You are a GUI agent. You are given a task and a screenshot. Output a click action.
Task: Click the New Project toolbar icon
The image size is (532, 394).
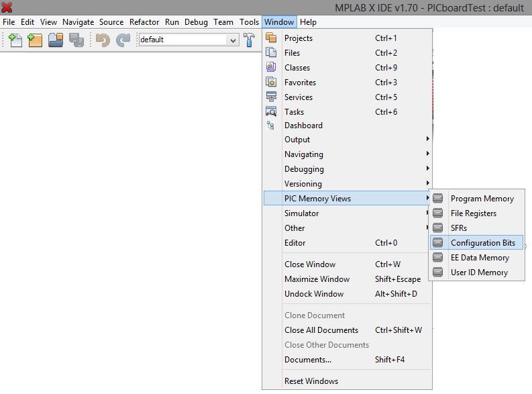(x=35, y=40)
